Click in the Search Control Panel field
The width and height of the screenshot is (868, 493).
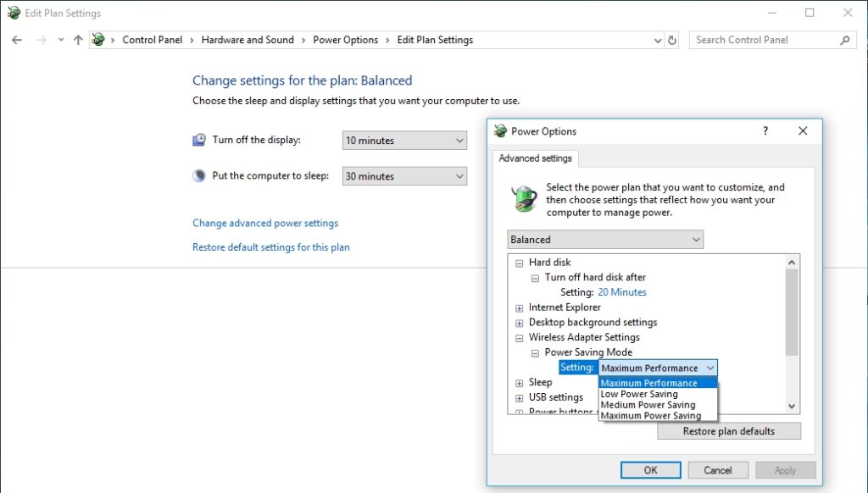pyautogui.click(x=763, y=40)
